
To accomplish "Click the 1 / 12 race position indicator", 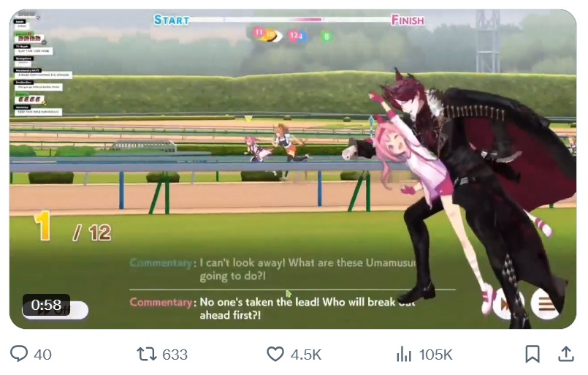I will pos(72,227).
